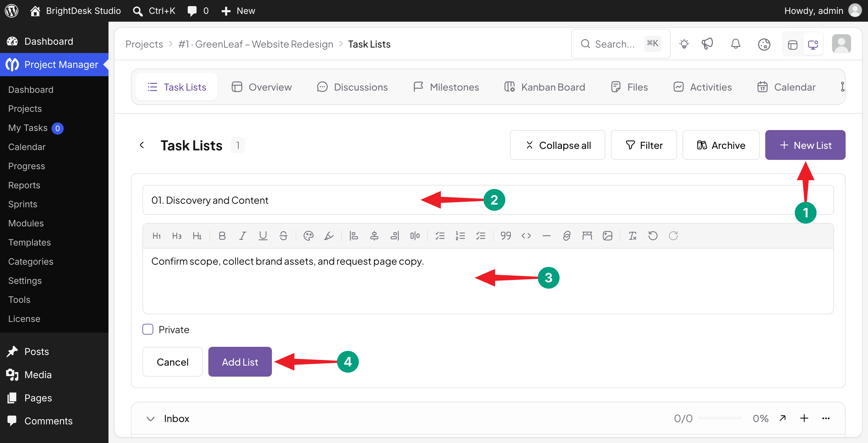Open the project Calendar tab
Image resolution: width=868 pixels, height=443 pixels.
click(x=786, y=87)
